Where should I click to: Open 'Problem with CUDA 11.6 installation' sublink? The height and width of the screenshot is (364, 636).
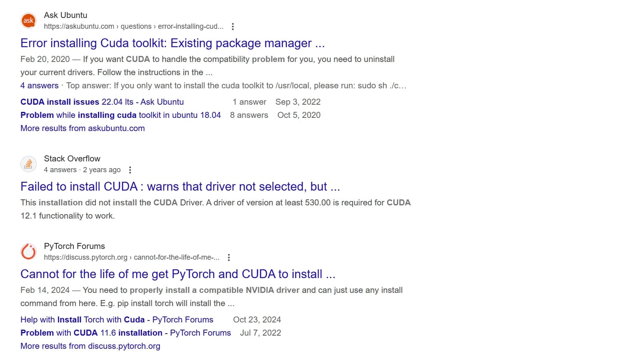click(x=126, y=333)
